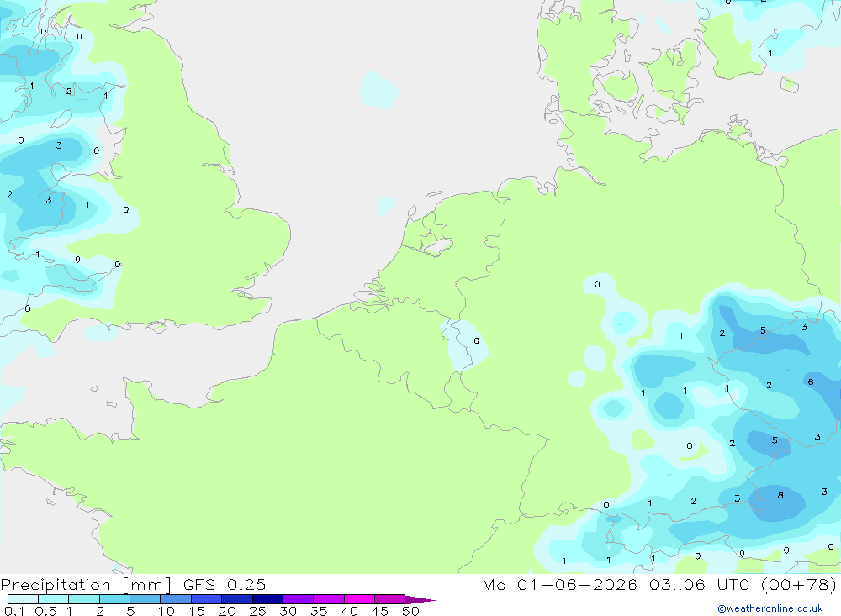
Task: Click the 'GFS 0.25' model label
Action: [225, 584]
